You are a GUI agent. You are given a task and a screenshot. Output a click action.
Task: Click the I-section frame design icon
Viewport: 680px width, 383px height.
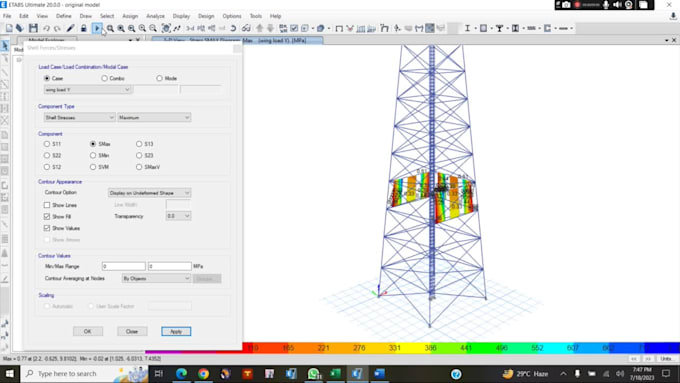point(467,28)
